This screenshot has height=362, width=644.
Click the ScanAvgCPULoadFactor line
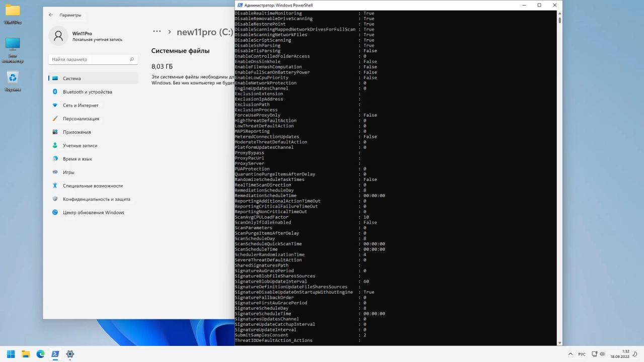pos(302,217)
